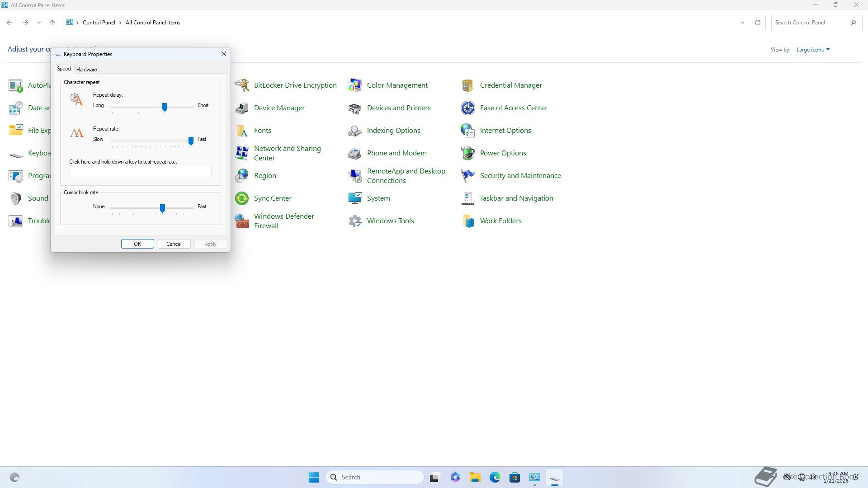Viewport: 868px width, 488px height.
Task: Expand the recent locations chevron
Action: [x=39, y=23]
